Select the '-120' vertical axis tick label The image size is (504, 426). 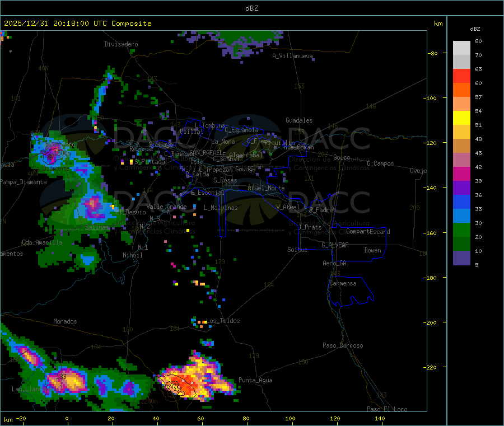(431, 143)
